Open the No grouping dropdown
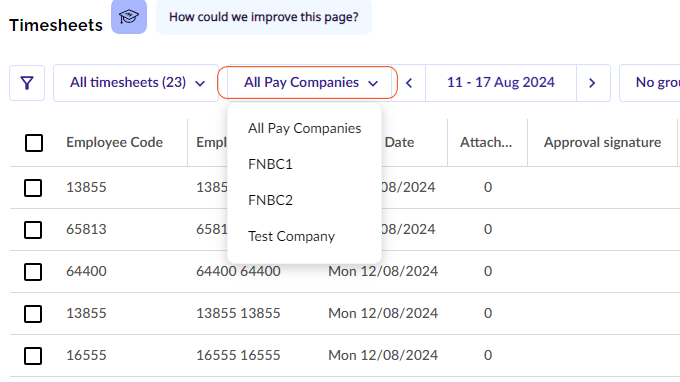Screen dimensions: 680x382 [650, 83]
